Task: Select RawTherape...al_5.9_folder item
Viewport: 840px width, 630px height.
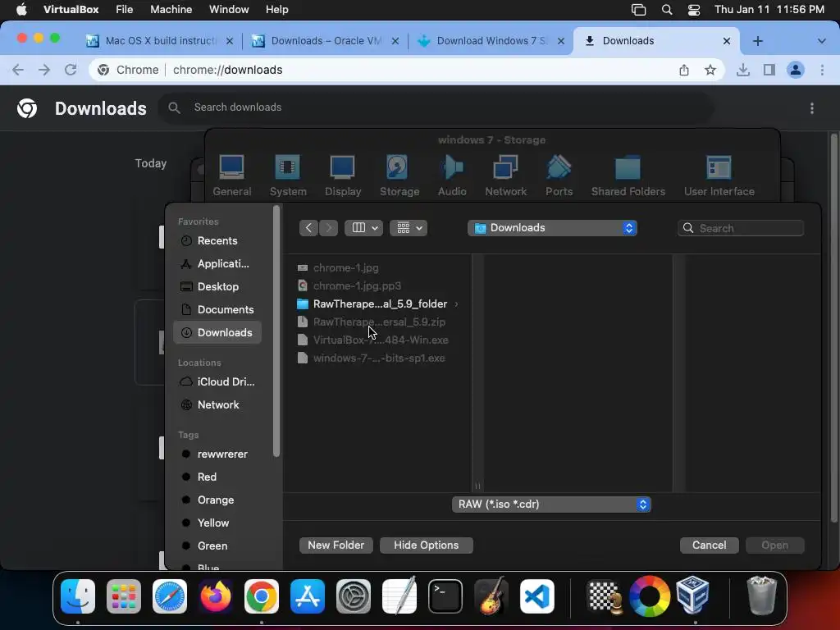Action: 377,304
